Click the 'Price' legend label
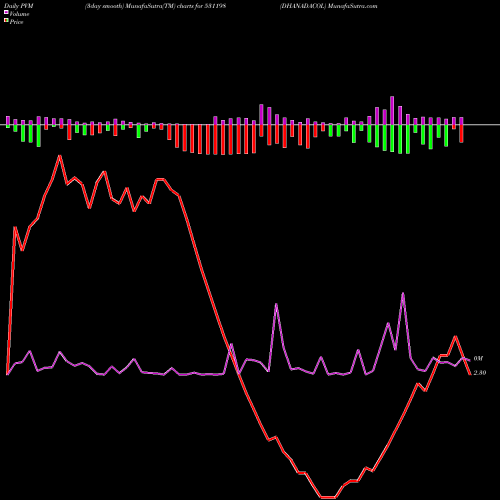The height and width of the screenshot is (500, 500). tap(16, 22)
